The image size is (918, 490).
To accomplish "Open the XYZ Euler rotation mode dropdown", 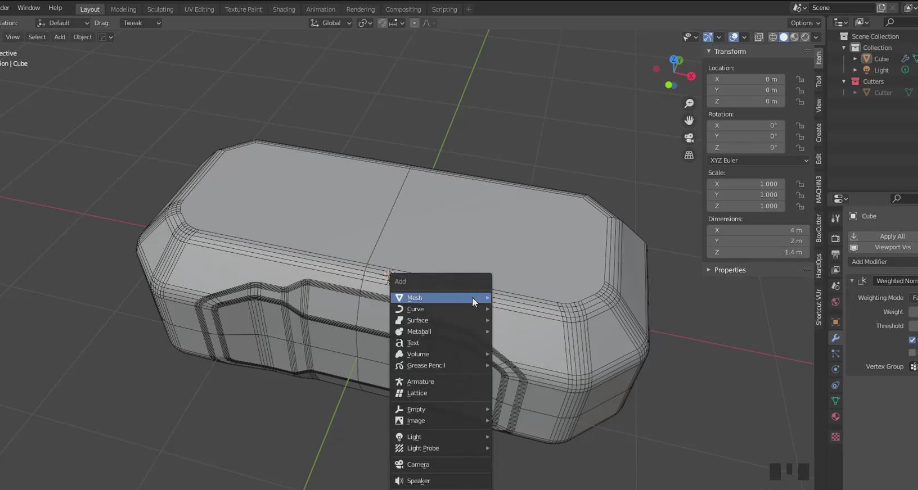I will [x=758, y=160].
